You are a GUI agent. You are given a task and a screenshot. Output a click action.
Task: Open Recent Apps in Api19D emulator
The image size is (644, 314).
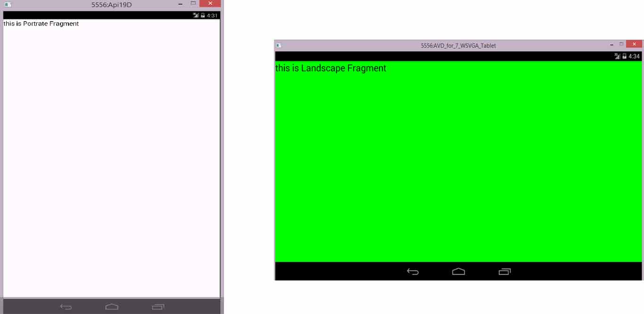(x=158, y=307)
